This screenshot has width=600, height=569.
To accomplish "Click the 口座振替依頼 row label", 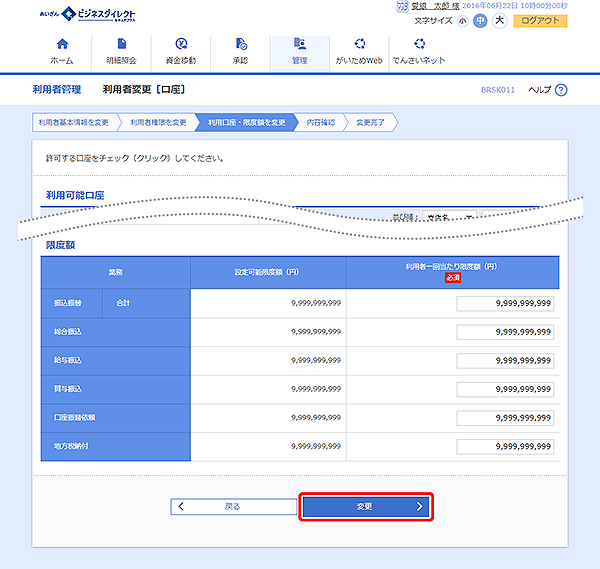I will 75,417.
